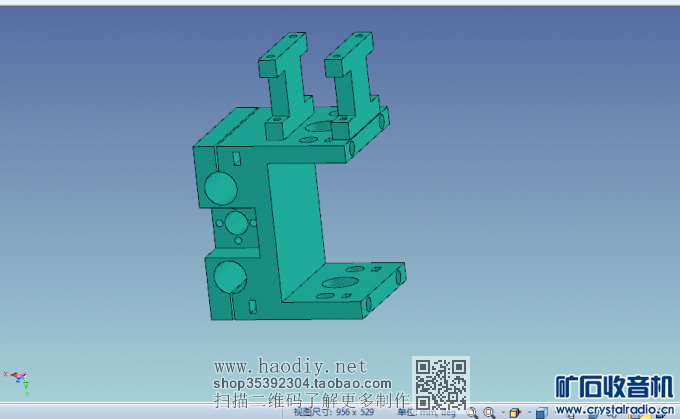
Task: Select the large upper hole on model front face
Action: coord(219,186)
